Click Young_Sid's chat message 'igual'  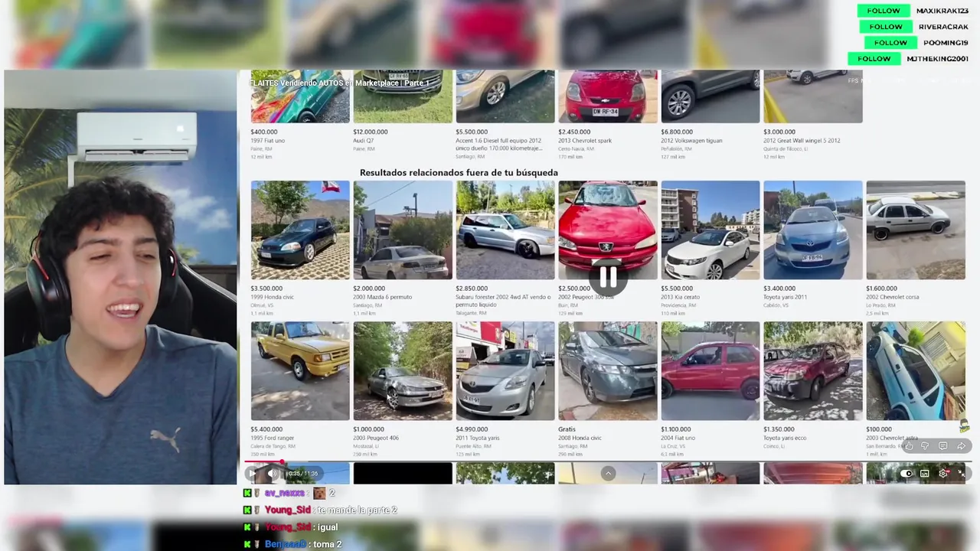(327, 527)
